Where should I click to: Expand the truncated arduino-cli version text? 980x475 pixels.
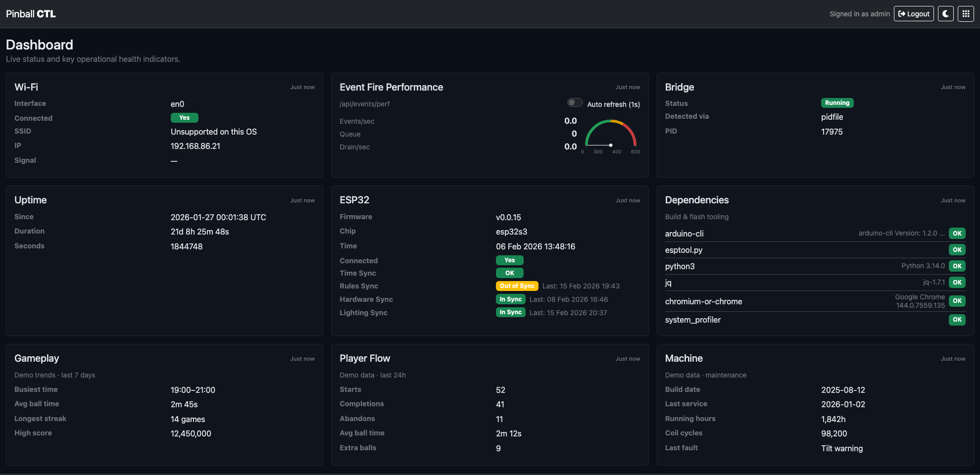click(901, 233)
